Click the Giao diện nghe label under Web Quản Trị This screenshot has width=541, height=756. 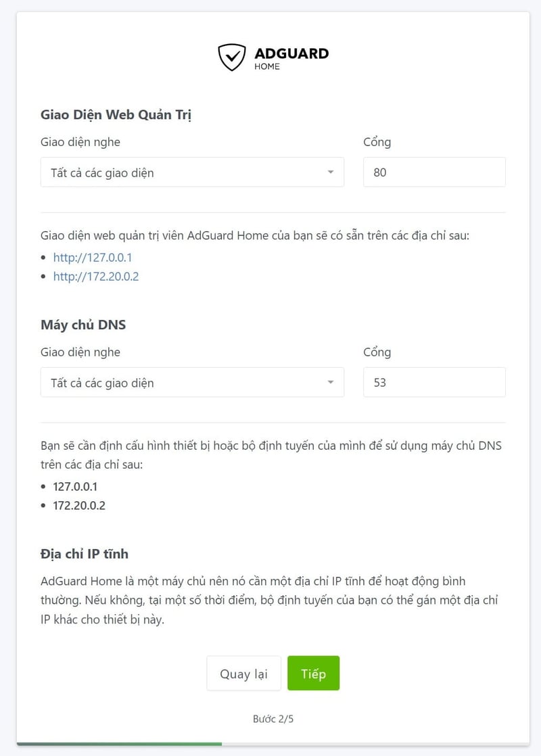(80, 142)
